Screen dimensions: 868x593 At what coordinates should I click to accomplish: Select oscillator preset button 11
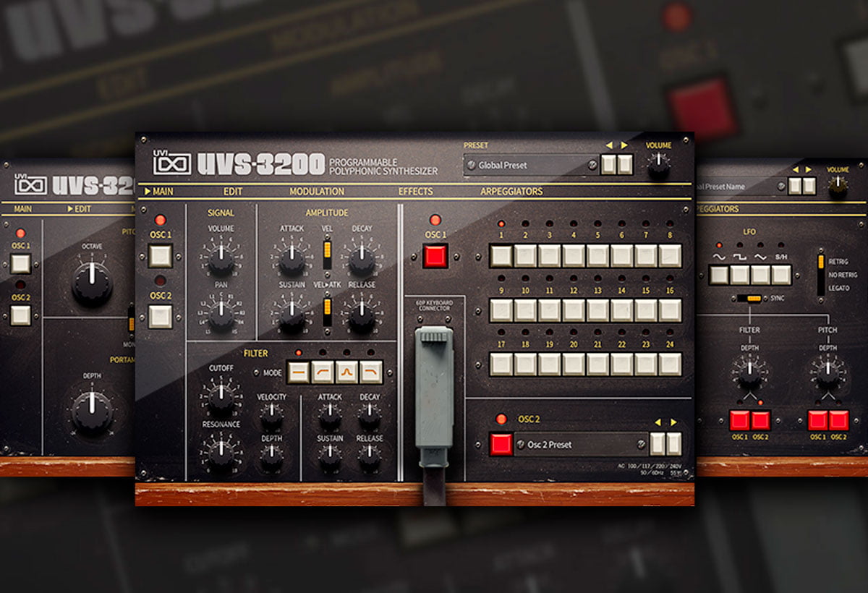(x=549, y=310)
